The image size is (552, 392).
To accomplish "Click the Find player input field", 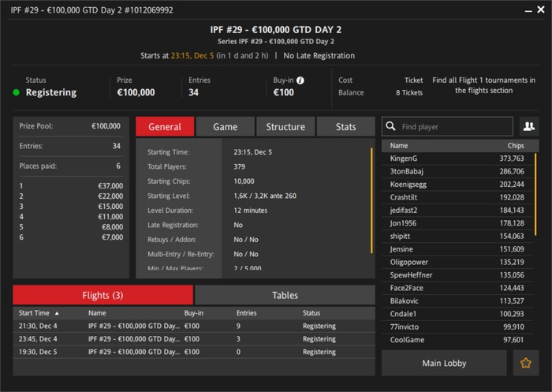I will 447,126.
